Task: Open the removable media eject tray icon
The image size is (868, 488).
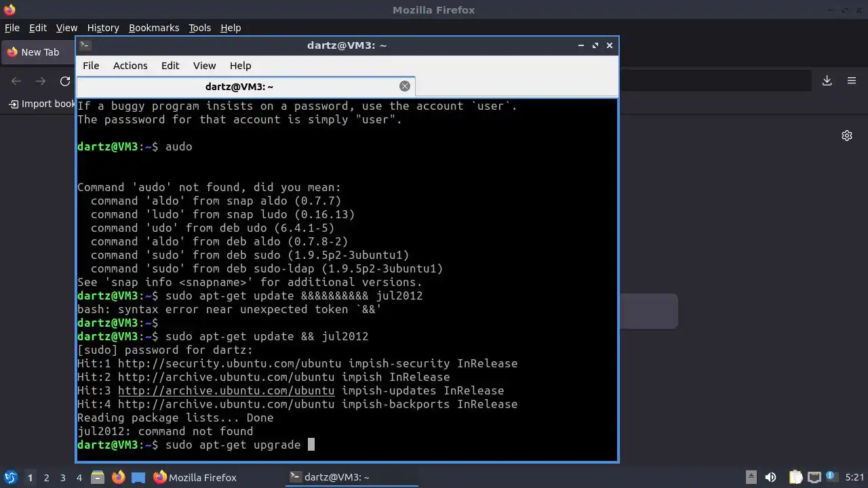Action: point(751,477)
